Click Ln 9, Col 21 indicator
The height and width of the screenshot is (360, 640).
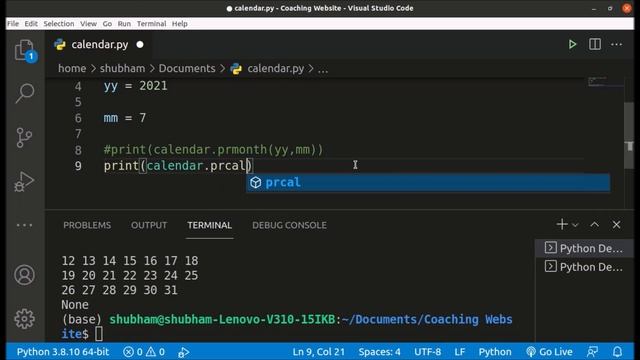click(x=318, y=352)
